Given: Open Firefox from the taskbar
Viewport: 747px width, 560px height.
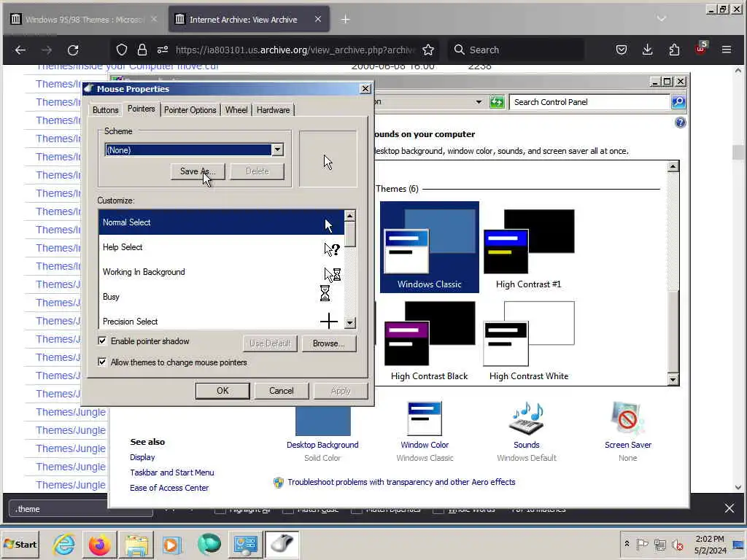Looking at the screenshot, I should point(99,544).
